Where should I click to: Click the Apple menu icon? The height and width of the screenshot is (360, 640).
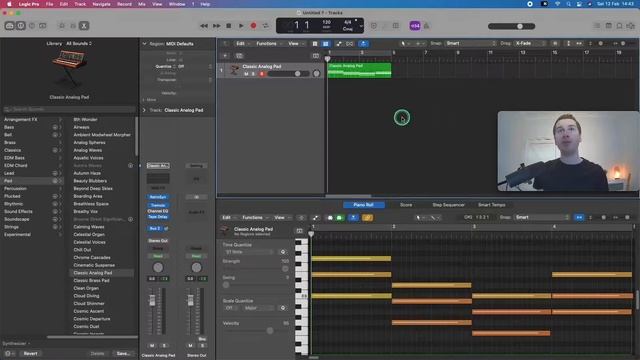click(x=9, y=4)
